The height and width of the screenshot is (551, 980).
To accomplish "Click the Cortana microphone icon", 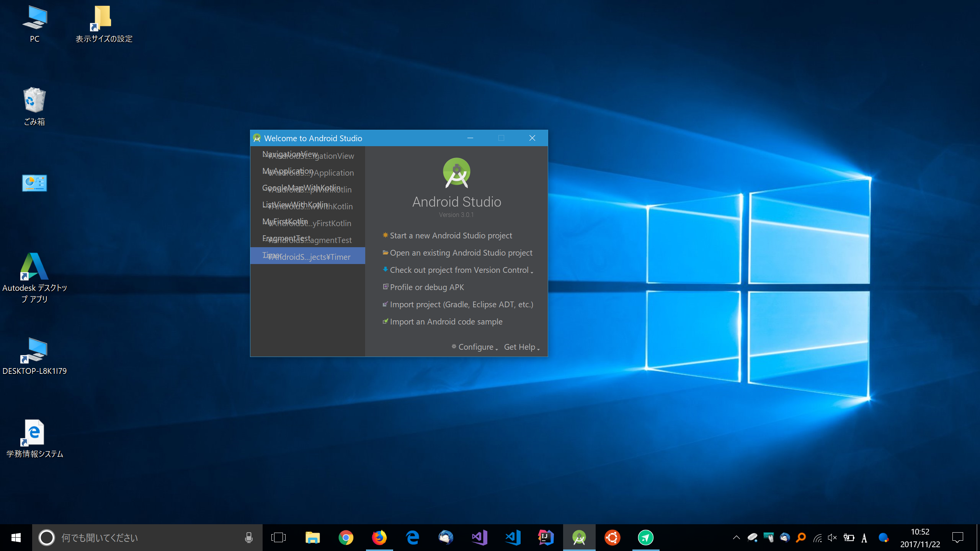I will point(248,538).
